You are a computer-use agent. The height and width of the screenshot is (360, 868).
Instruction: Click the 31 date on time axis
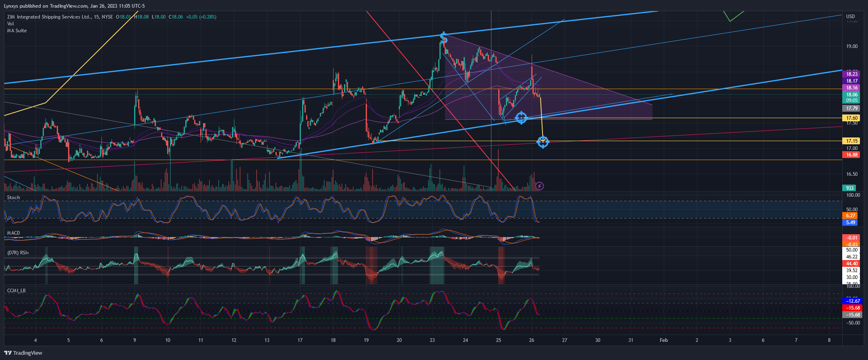click(631, 340)
